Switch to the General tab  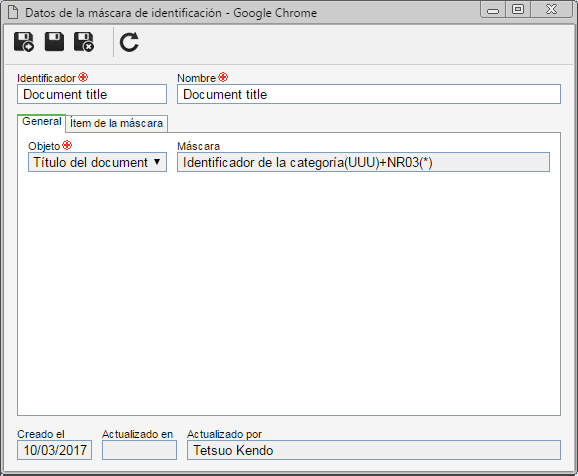click(x=42, y=122)
